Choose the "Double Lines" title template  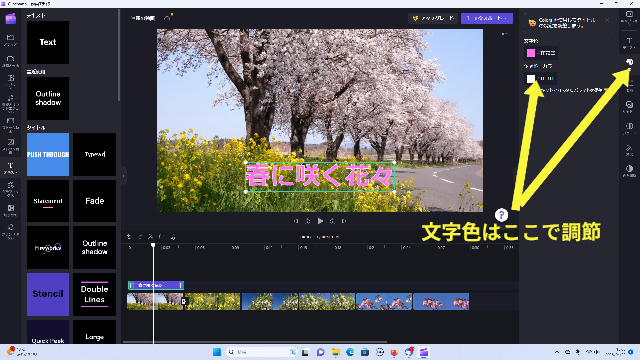click(x=94, y=294)
